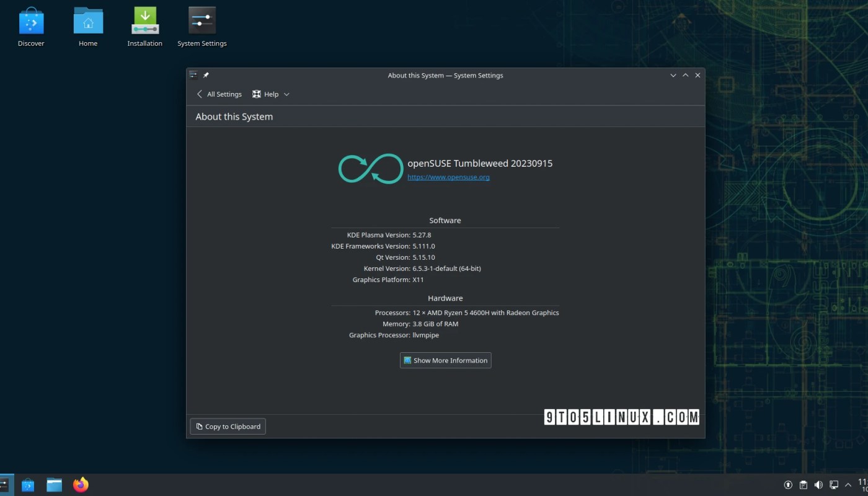This screenshot has width=868, height=496.
Task: Click the Graphics Platform value X11
Action: (418, 280)
